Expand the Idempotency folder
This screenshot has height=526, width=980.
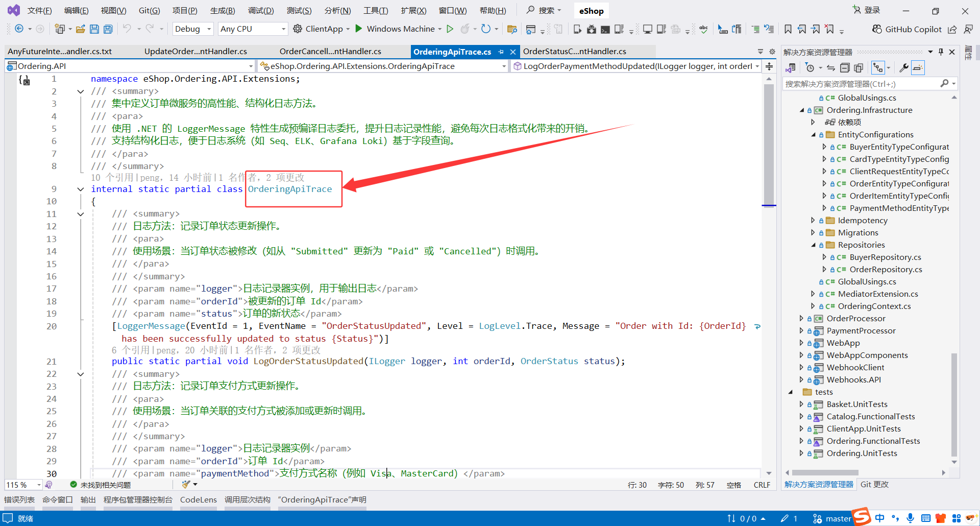(813, 221)
